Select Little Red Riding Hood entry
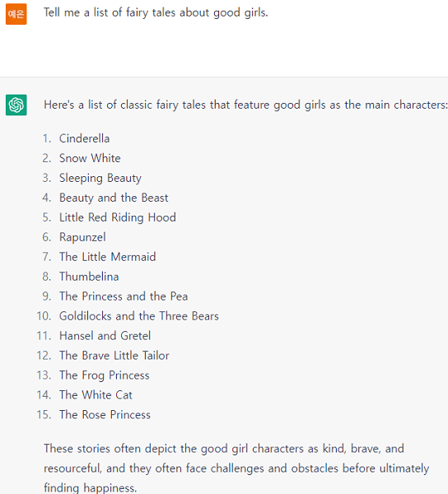 (x=118, y=217)
